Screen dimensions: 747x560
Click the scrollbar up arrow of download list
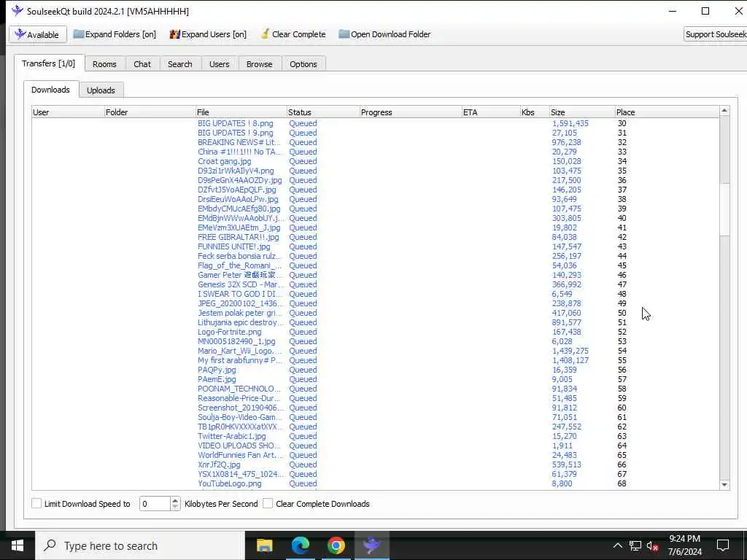[x=724, y=111]
